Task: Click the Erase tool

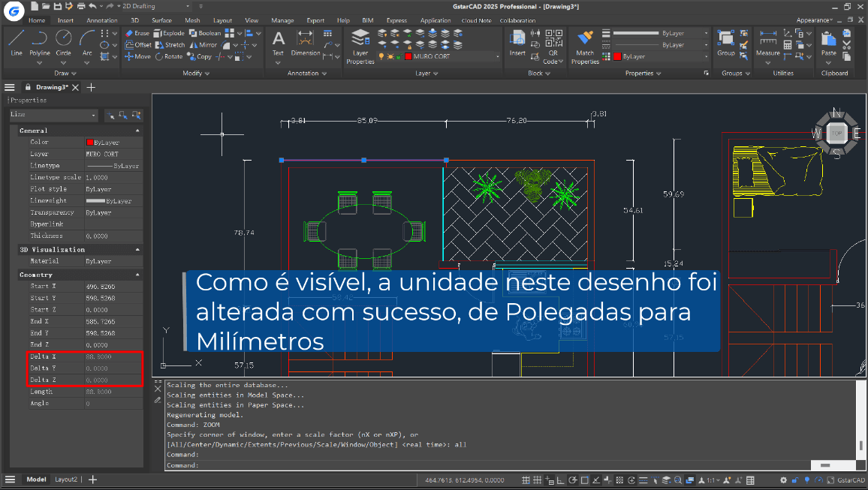Action: (x=137, y=33)
